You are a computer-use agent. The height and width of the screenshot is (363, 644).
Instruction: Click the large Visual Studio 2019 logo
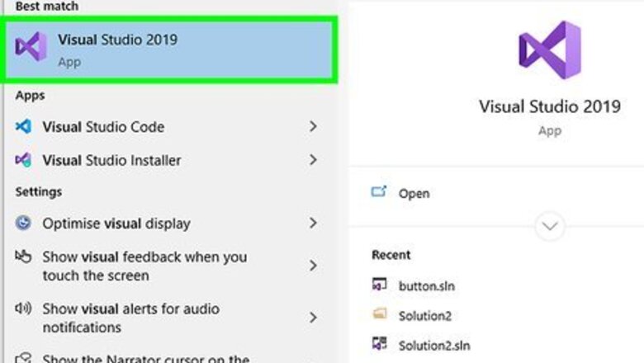(x=549, y=51)
